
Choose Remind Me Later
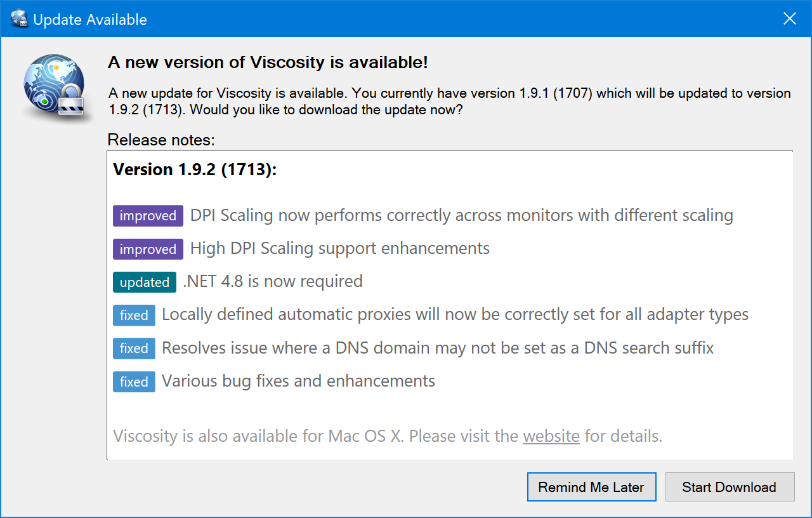[x=591, y=487]
